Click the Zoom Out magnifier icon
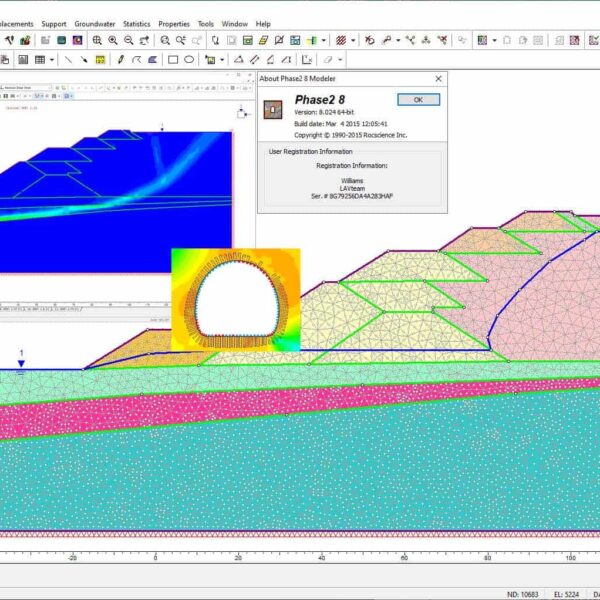600x600 pixels. point(129,40)
